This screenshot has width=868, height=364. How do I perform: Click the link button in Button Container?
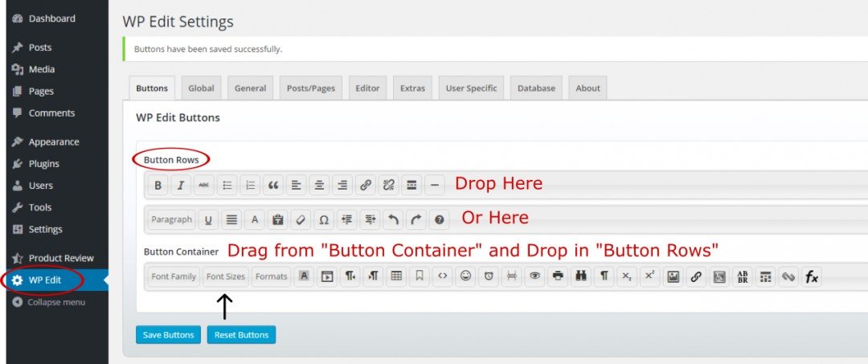pyautogui.click(x=696, y=276)
